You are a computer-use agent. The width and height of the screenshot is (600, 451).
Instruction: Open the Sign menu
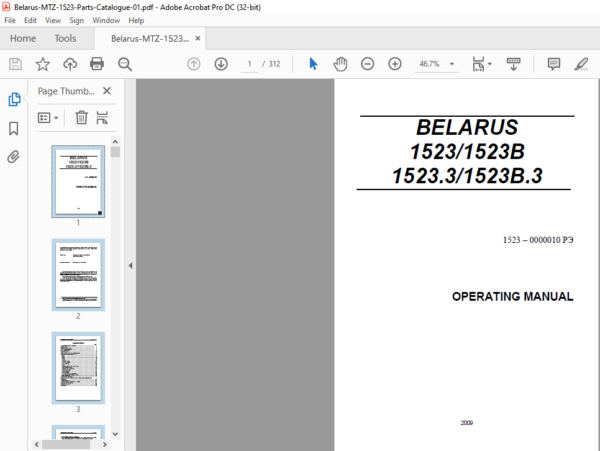77,20
